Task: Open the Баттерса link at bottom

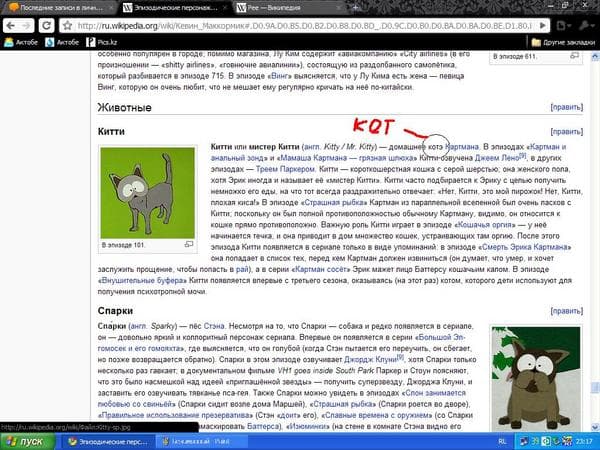Action: click(262, 426)
